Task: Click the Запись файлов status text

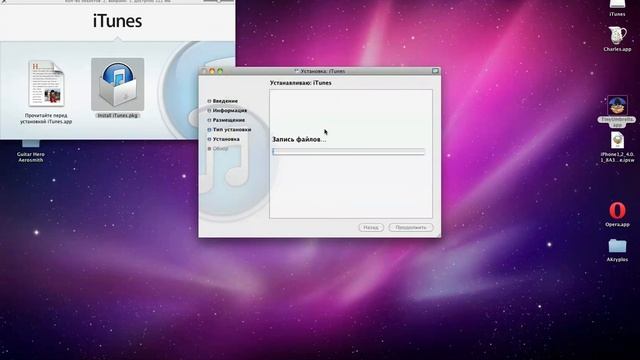Action: [299, 139]
